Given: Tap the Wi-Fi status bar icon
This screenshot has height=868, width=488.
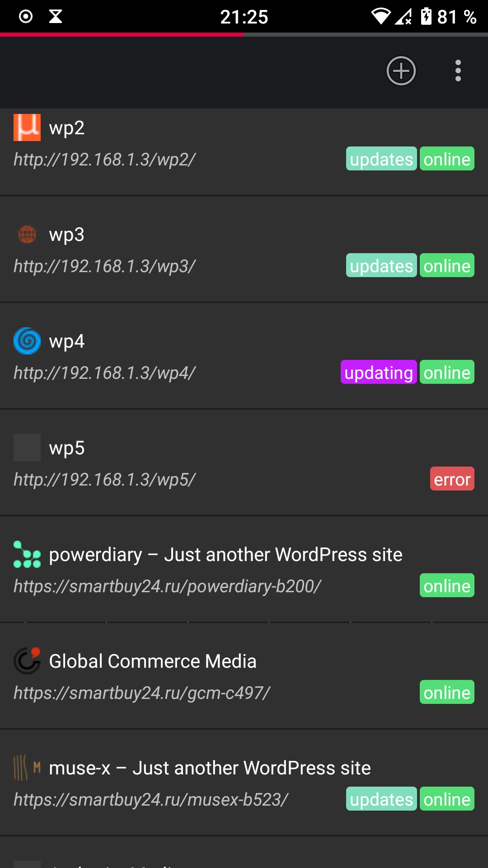Looking at the screenshot, I should coord(380,17).
